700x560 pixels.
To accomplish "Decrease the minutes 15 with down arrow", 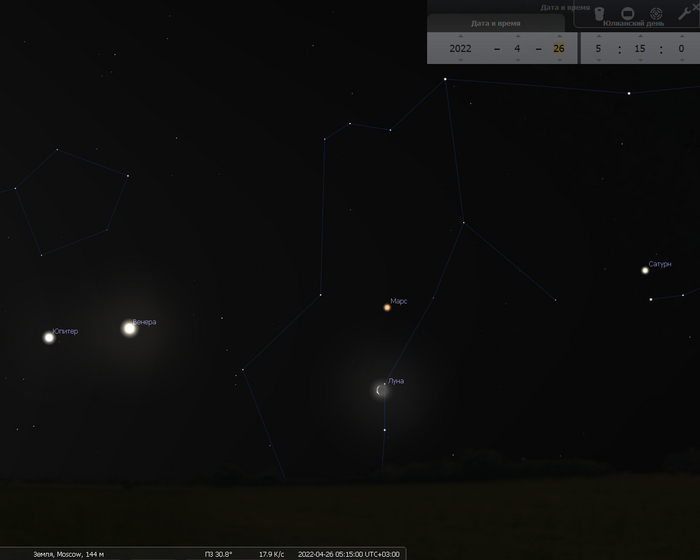I will pyautogui.click(x=640, y=60).
